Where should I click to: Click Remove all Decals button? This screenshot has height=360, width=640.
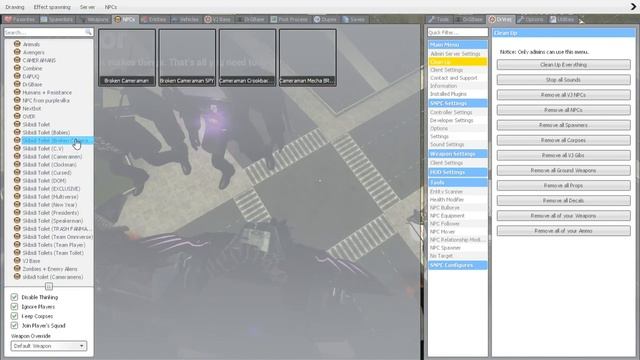563,200
